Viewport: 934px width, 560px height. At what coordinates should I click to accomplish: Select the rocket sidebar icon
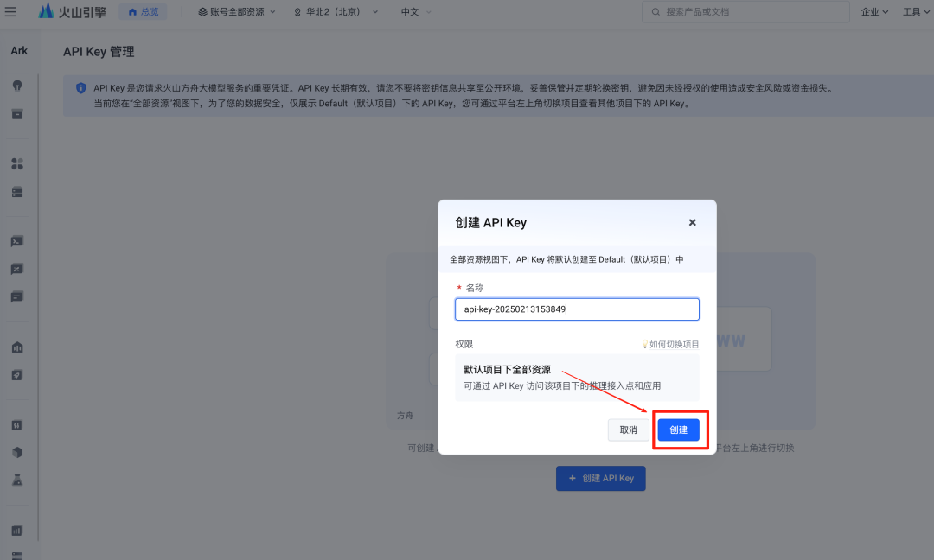[17, 375]
